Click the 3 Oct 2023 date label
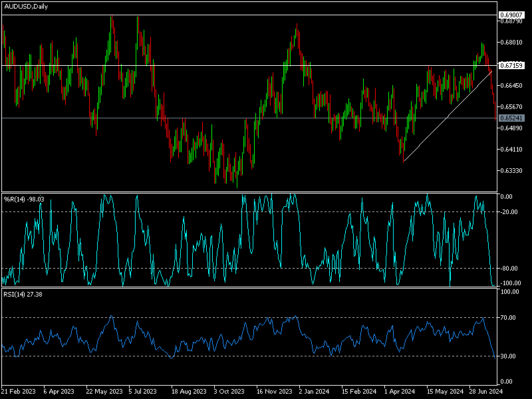532x399 pixels. 229,392
